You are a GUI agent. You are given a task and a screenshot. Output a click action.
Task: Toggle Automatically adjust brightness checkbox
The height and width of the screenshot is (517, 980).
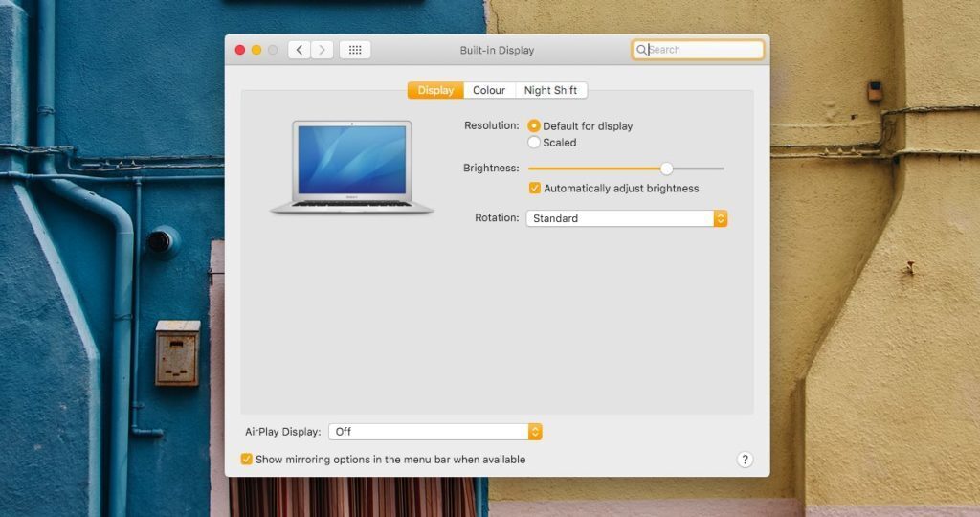point(534,189)
